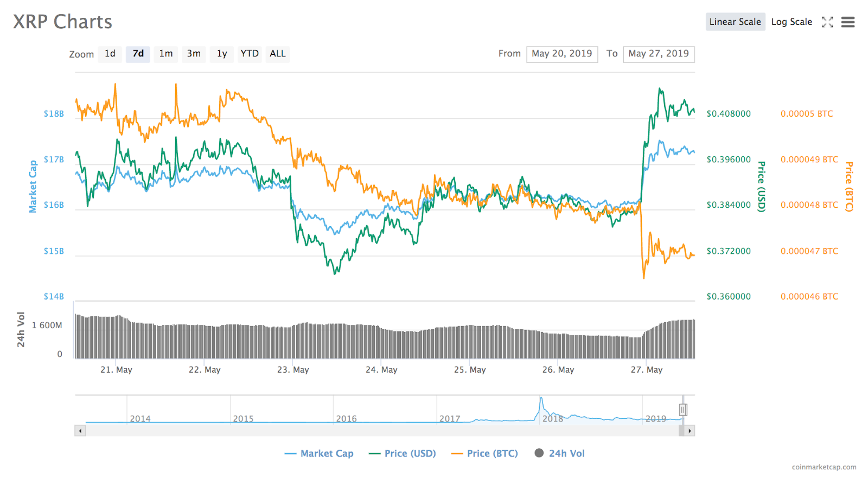This screenshot has height=478, width=868.
Task: Set zoom range to 1m
Action: (x=166, y=54)
